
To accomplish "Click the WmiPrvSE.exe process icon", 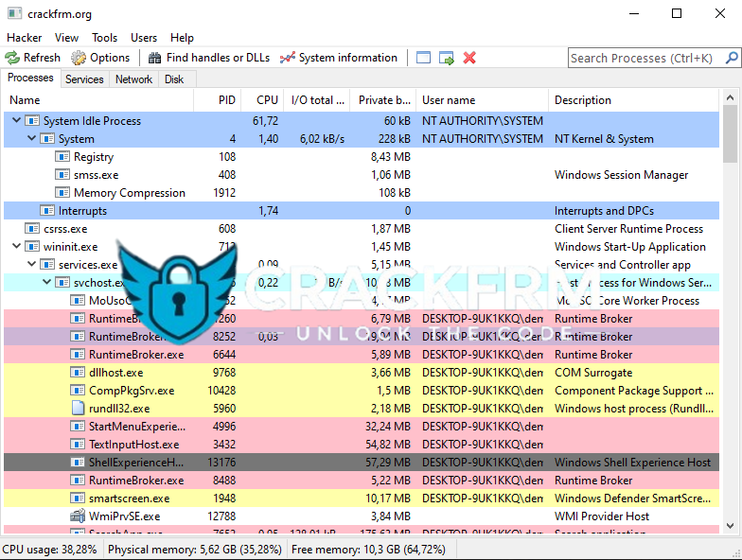I will pyautogui.click(x=79, y=516).
